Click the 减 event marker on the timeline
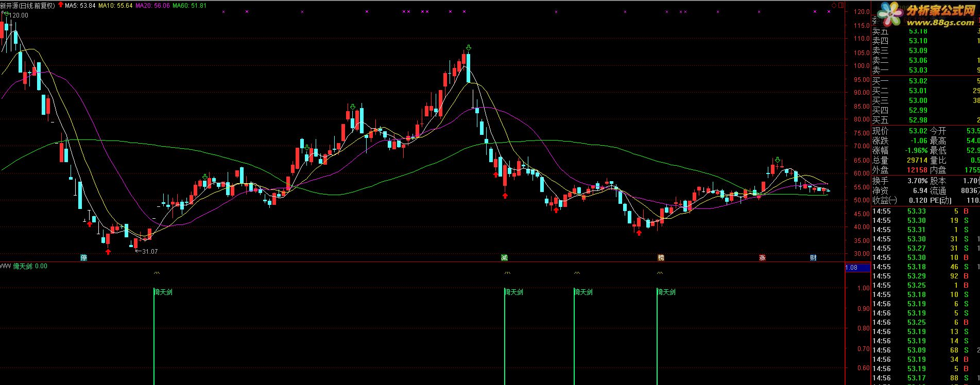Viewport: 980px width, 385px height. coord(505,257)
